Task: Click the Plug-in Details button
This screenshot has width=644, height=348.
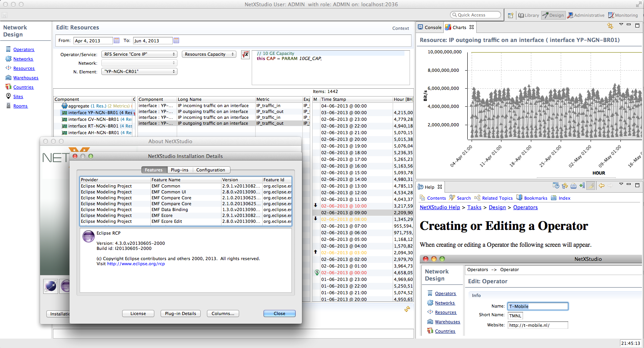Action: coord(181,313)
